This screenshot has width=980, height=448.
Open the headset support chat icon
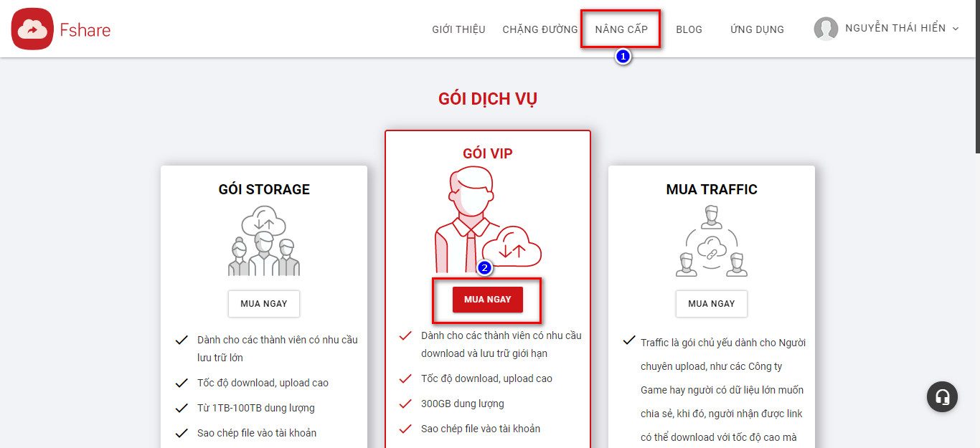tap(942, 396)
